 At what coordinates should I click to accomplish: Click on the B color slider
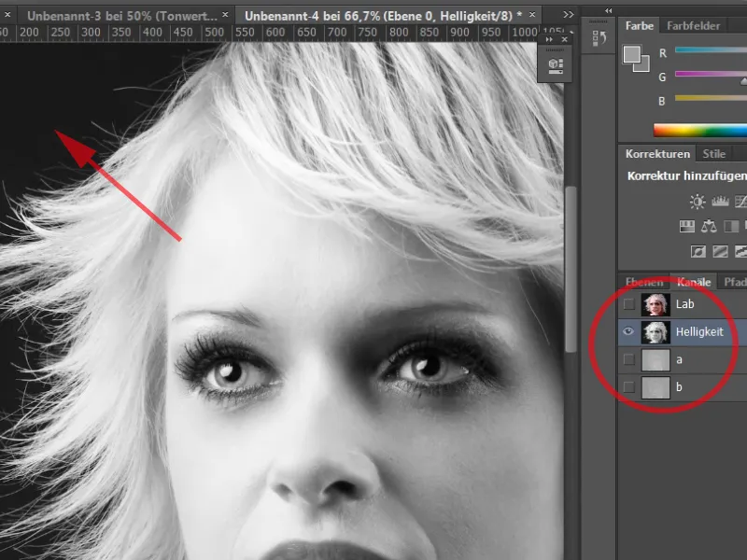tap(711, 98)
